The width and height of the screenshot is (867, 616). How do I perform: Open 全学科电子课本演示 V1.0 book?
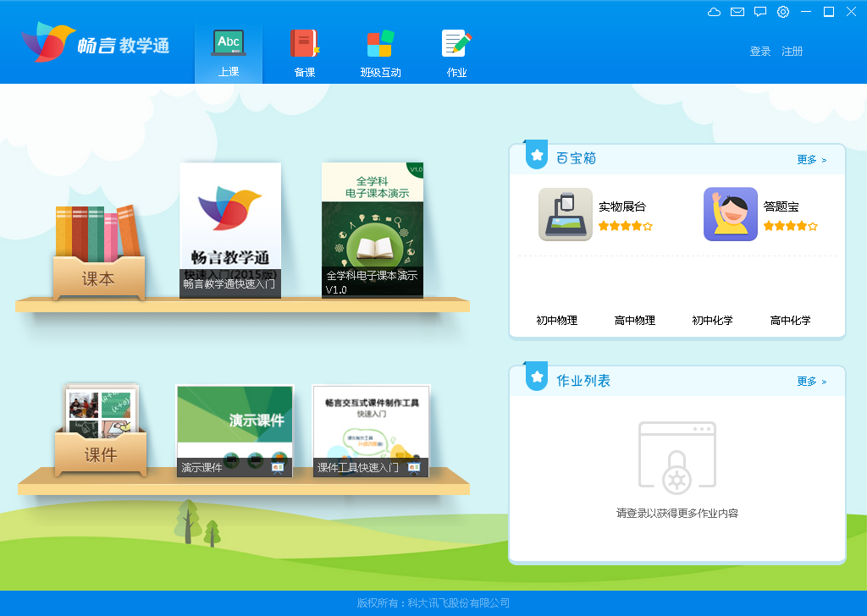coord(373,230)
